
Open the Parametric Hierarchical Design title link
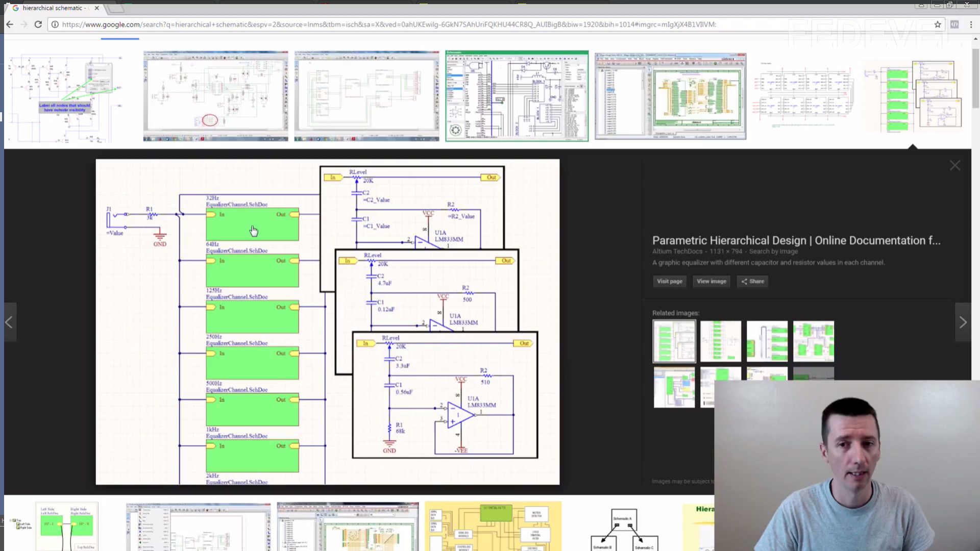(796, 240)
